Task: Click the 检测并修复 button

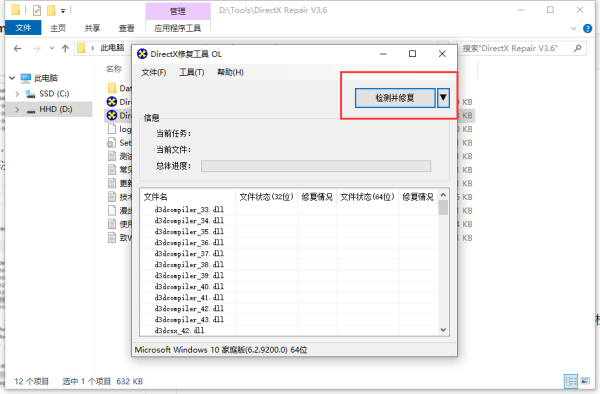Action: (x=395, y=98)
